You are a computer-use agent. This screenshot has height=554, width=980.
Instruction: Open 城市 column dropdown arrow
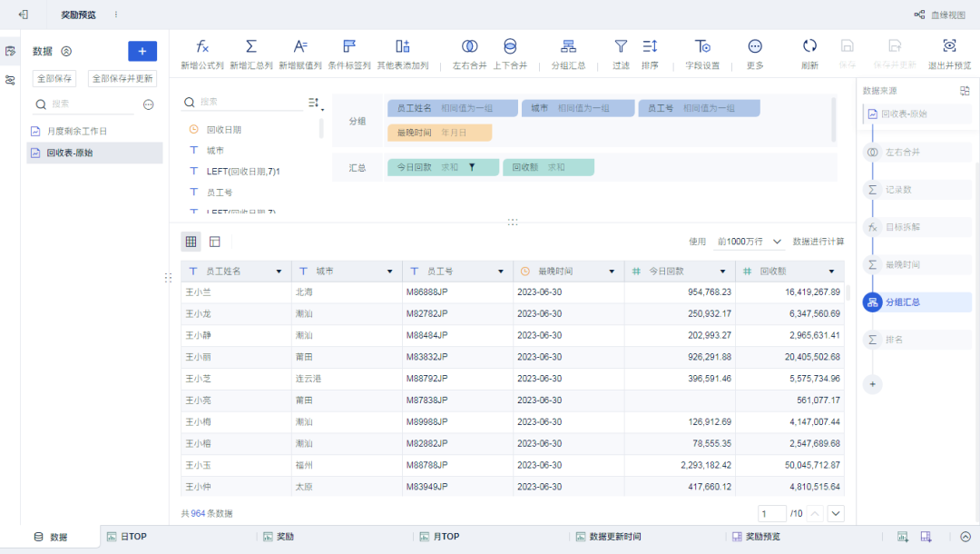390,272
